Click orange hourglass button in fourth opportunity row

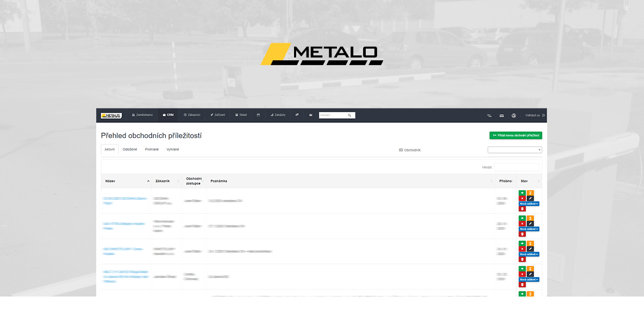(x=530, y=269)
